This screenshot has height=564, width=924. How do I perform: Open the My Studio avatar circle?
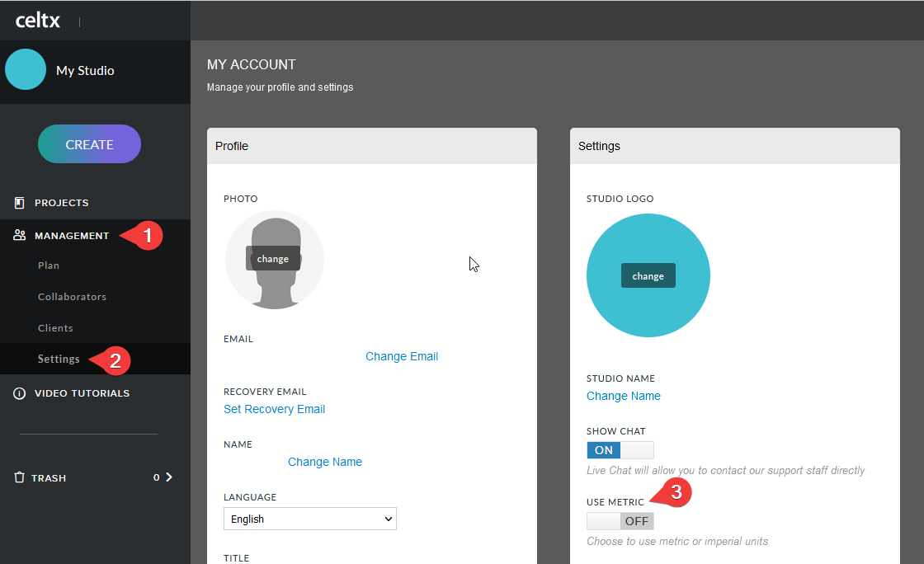26,69
